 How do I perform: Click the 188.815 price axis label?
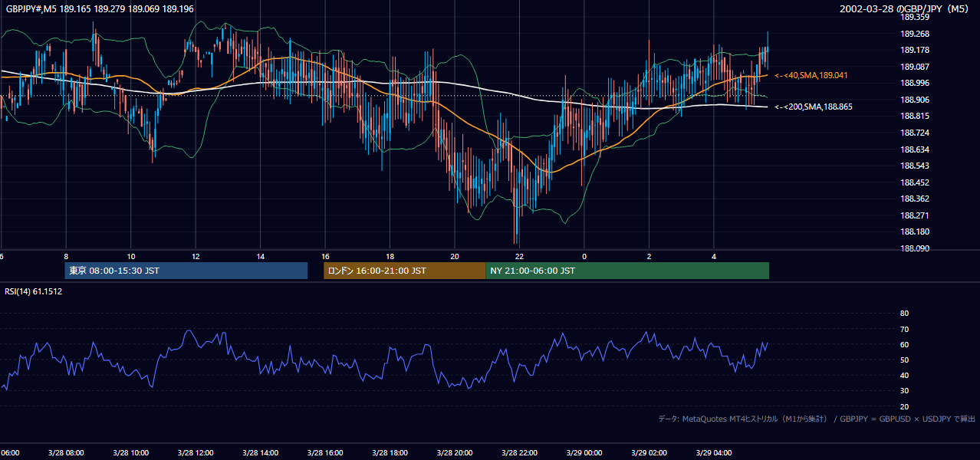click(914, 116)
